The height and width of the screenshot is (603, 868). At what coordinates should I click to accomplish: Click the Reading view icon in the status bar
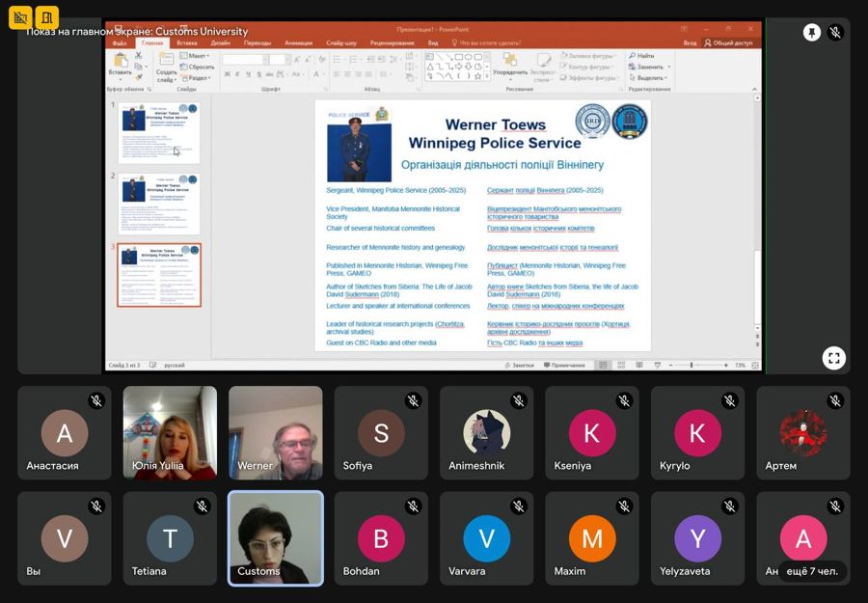(639, 365)
